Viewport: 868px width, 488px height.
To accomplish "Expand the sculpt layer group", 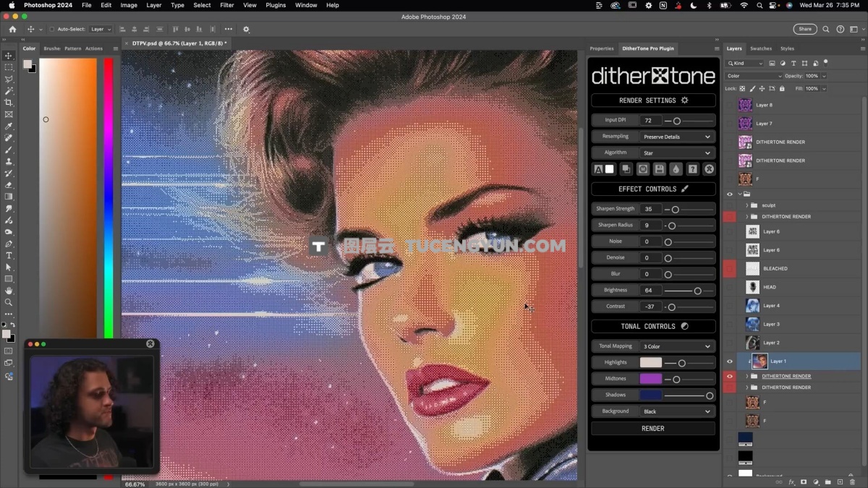I will 746,205.
